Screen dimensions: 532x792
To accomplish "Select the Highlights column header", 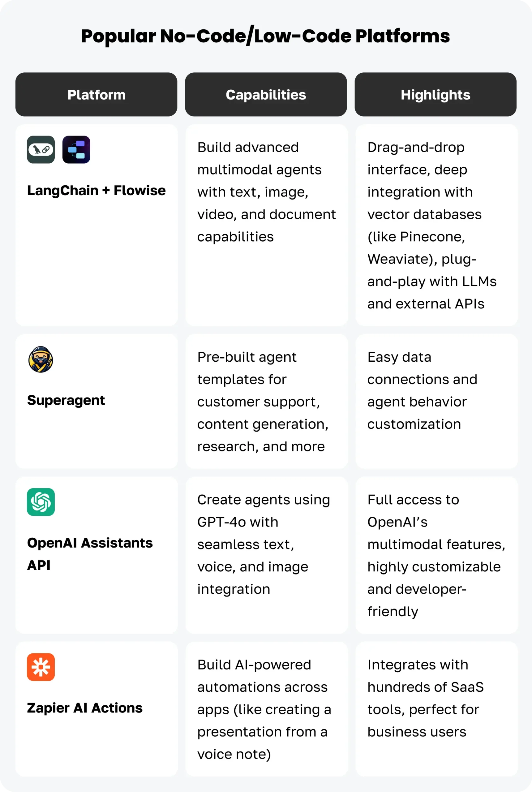I will point(435,95).
